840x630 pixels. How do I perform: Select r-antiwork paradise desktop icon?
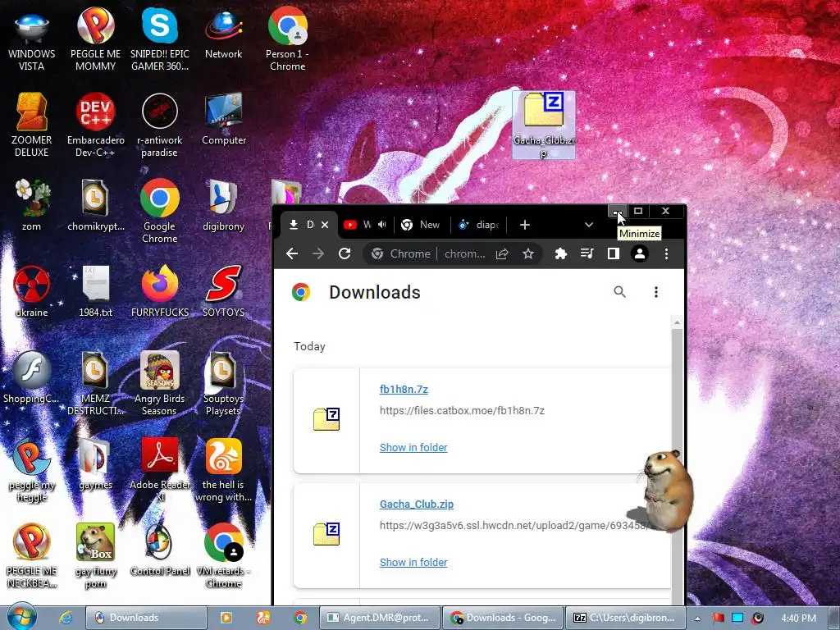tap(160, 125)
